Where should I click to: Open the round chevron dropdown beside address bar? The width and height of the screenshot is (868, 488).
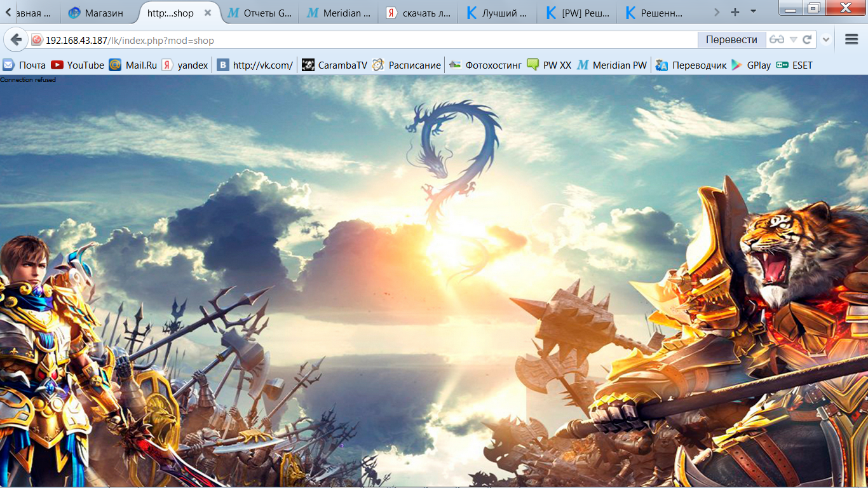click(826, 39)
